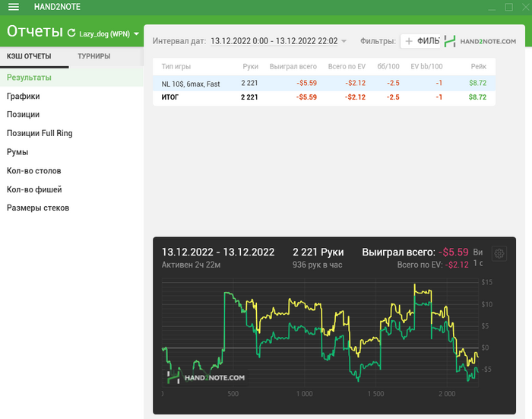Click the Активен 2ч 22м label
Image resolution: width=532 pixels, height=419 pixels.
(191, 265)
